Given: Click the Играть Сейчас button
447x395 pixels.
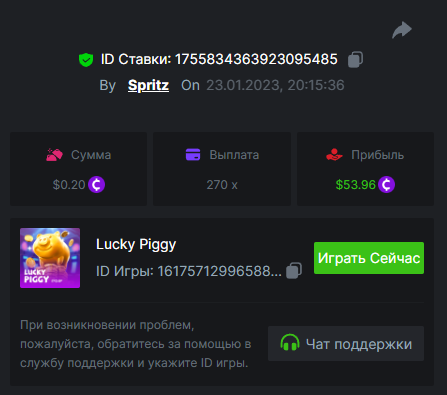Looking at the screenshot, I should (x=369, y=258).
